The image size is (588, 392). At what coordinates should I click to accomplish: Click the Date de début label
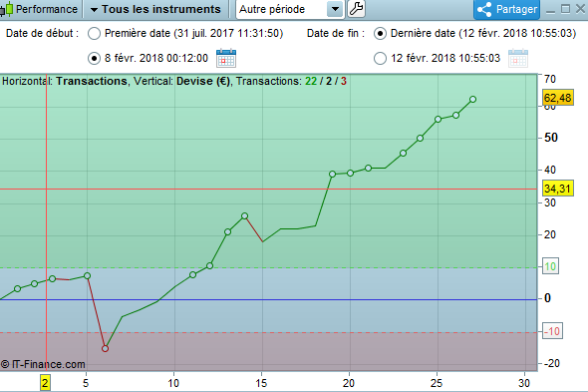coord(42,34)
